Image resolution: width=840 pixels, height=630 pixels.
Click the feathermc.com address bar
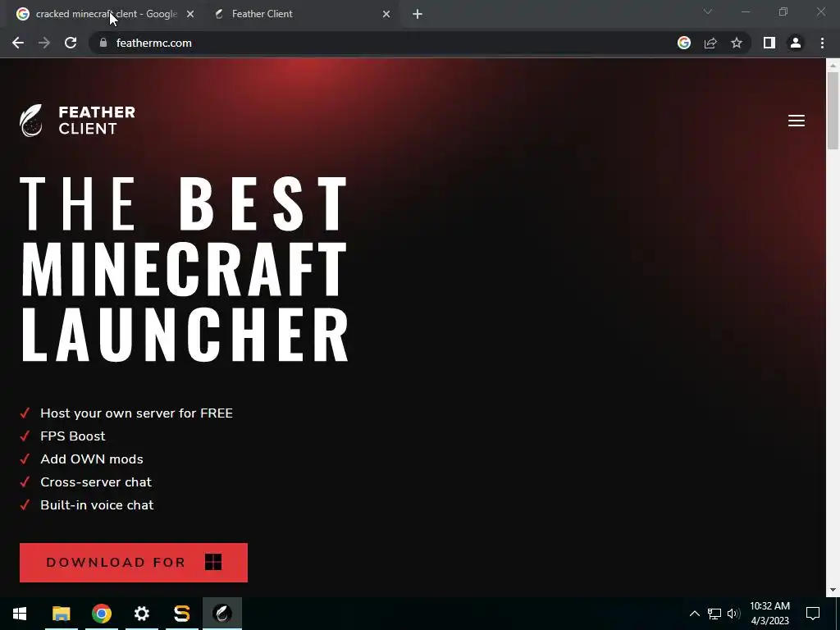[386, 43]
